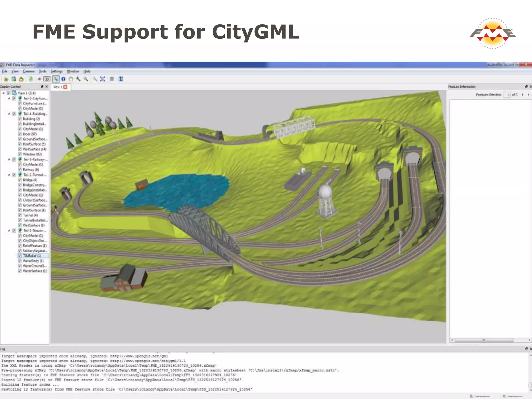This screenshot has height=399, width=532.
Task: Float the Display Control panel
Action: (42, 87)
